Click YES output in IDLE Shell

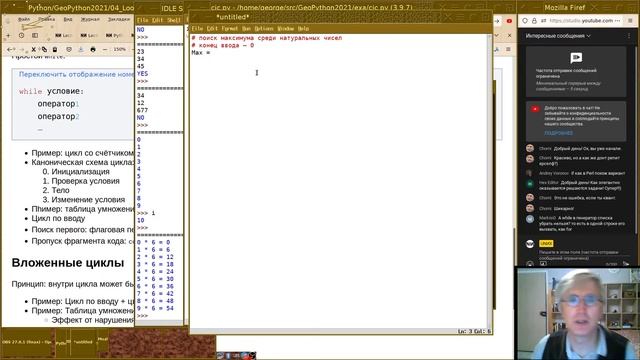(x=142, y=73)
